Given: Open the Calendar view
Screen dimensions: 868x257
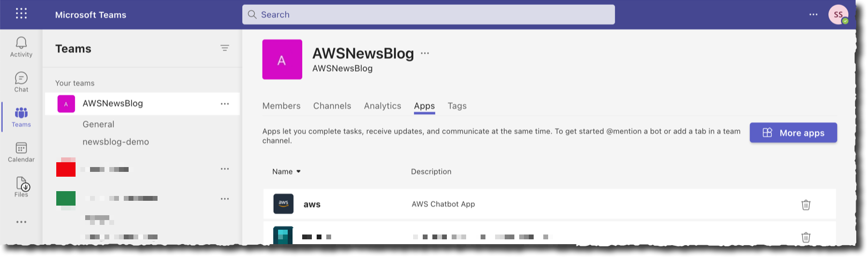Looking at the screenshot, I should (x=21, y=153).
